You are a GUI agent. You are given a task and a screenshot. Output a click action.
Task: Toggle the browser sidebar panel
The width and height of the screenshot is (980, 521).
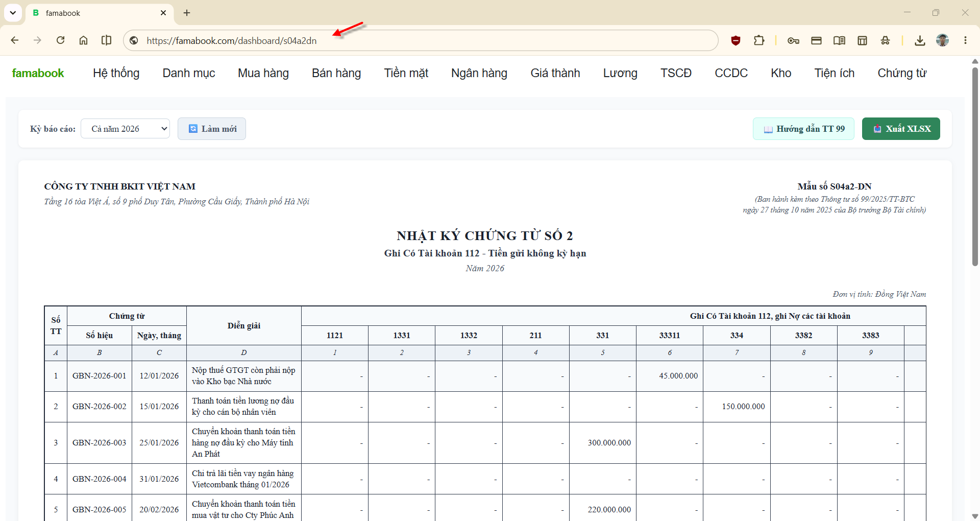pyautogui.click(x=106, y=40)
